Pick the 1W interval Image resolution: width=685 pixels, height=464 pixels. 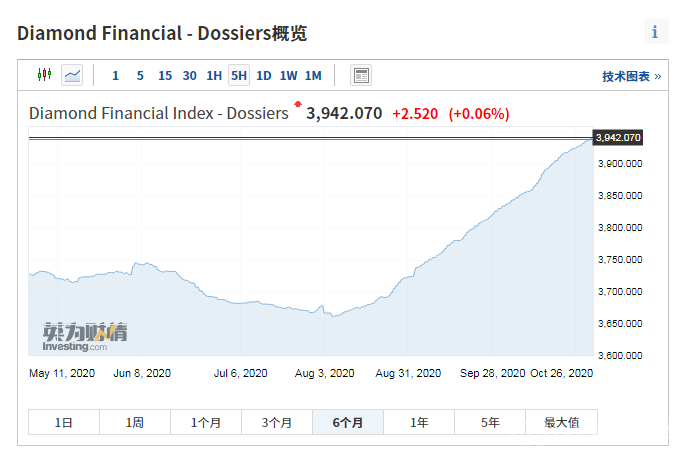tap(288, 76)
